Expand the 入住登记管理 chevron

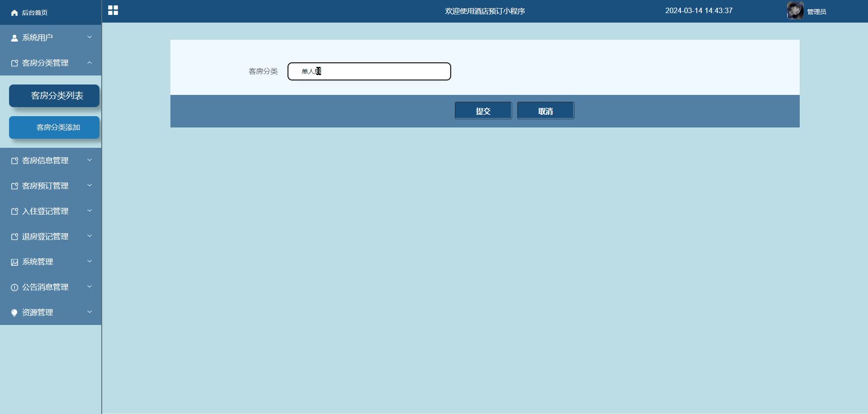click(90, 211)
